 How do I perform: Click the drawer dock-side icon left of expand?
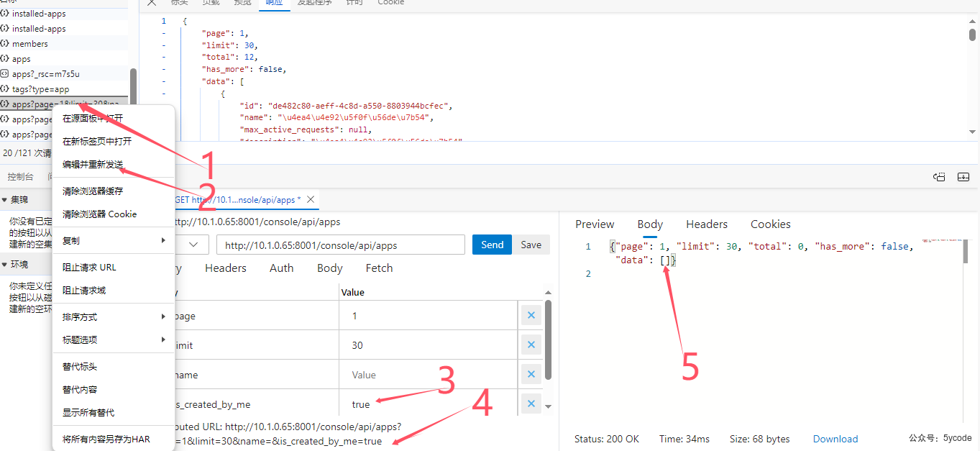(939, 176)
